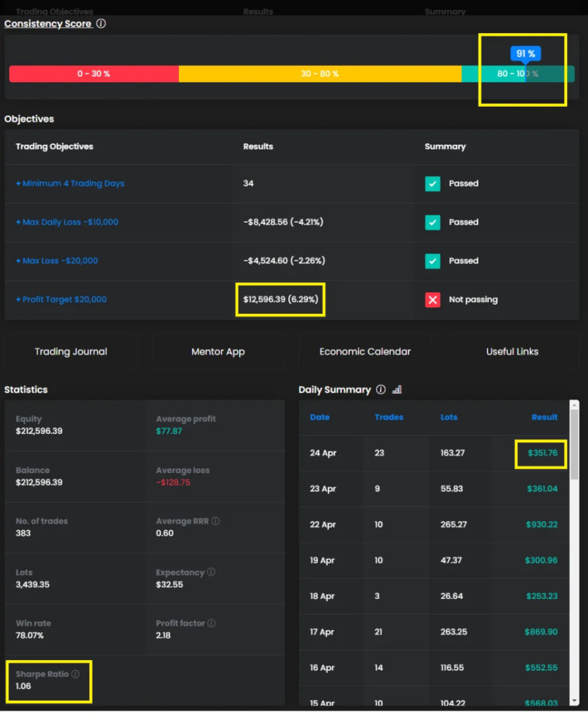The image size is (588, 719).
Task: Click the Profit factor info icon
Action: coord(211,624)
